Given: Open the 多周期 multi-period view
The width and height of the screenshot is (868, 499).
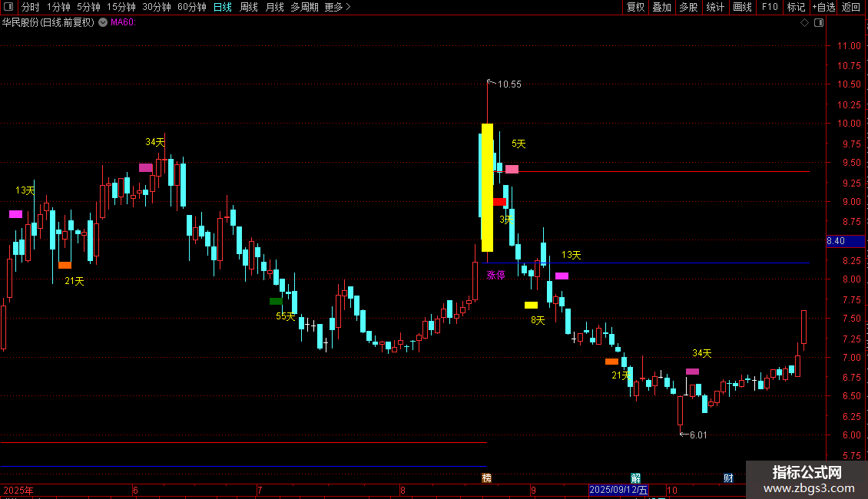Looking at the screenshot, I should 304,7.
